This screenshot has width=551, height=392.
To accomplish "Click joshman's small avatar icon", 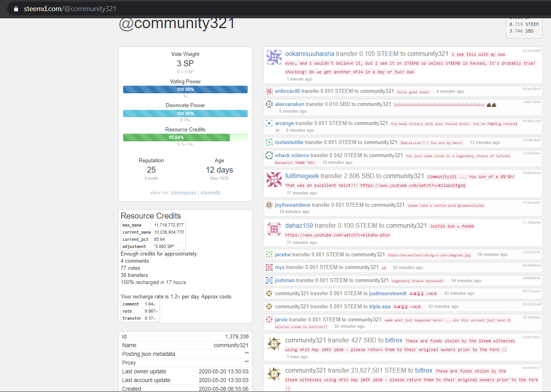I will (269, 281).
